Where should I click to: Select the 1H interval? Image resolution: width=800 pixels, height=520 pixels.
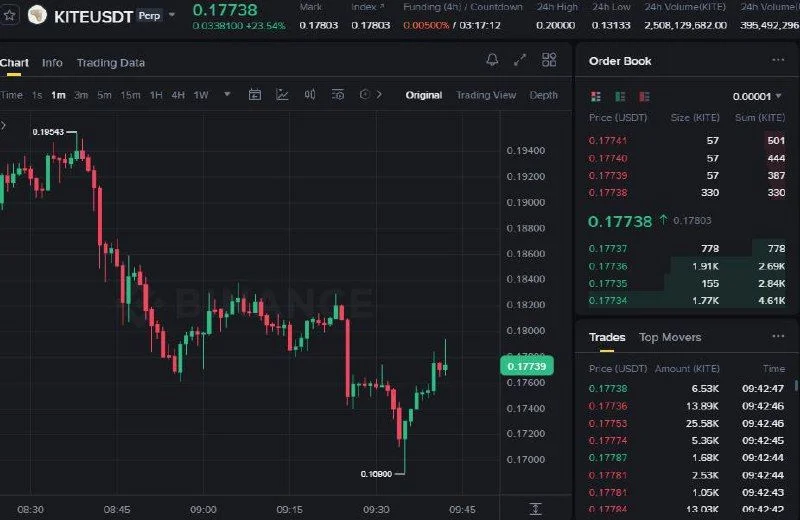pyautogui.click(x=156, y=95)
